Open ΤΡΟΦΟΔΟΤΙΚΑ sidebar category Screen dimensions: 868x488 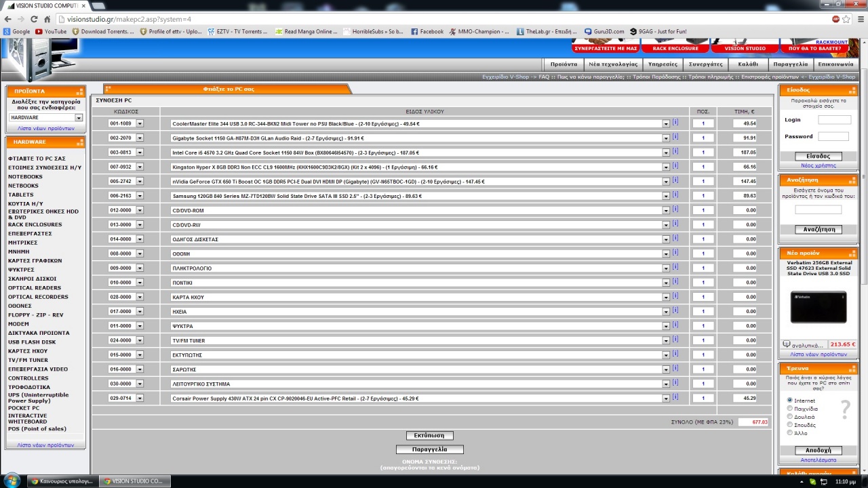(x=28, y=387)
